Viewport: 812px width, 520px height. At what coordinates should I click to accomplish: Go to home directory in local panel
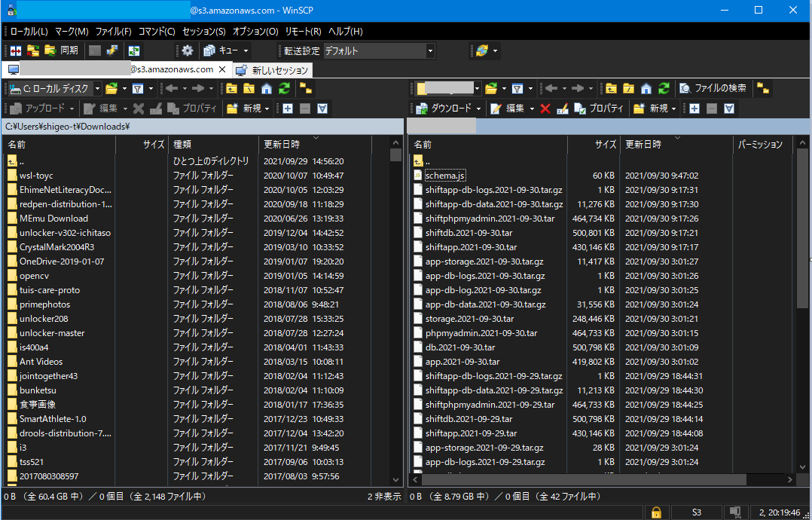266,89
